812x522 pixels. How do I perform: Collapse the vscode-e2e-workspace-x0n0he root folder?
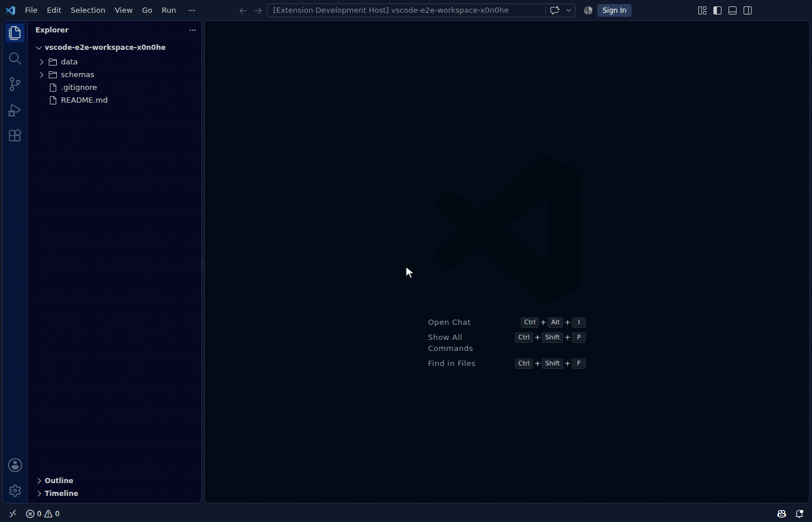115,48
